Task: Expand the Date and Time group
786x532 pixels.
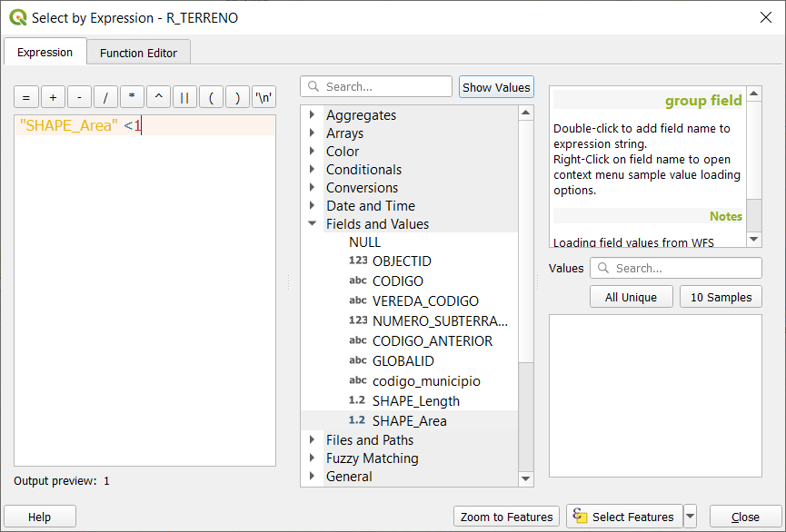Action: point(313,205)
